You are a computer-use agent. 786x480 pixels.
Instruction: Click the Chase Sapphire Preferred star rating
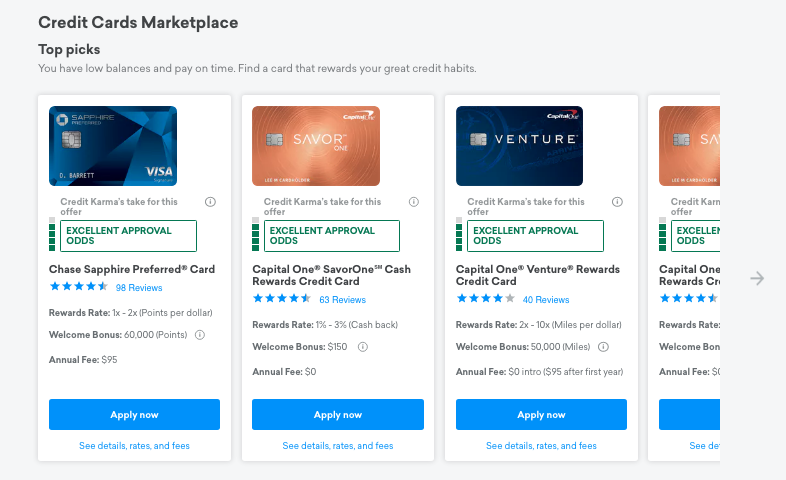pos(79,287)
